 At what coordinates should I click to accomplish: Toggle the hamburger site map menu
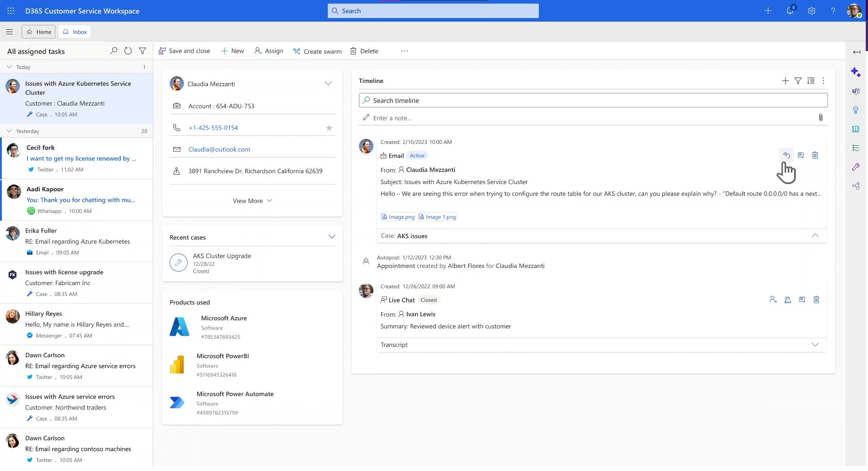[9, 32]
